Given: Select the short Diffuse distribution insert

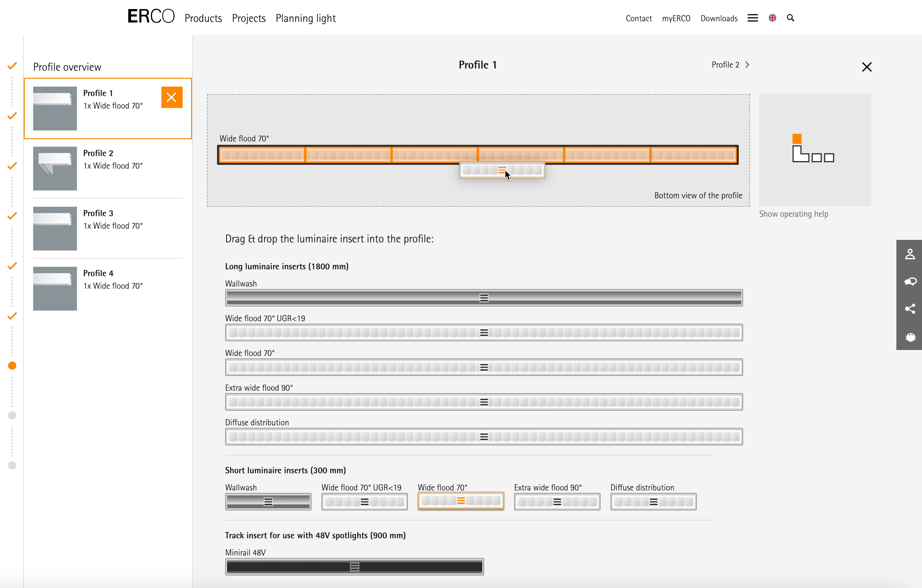Looking at the screenshot, I should tap(653, 501).
